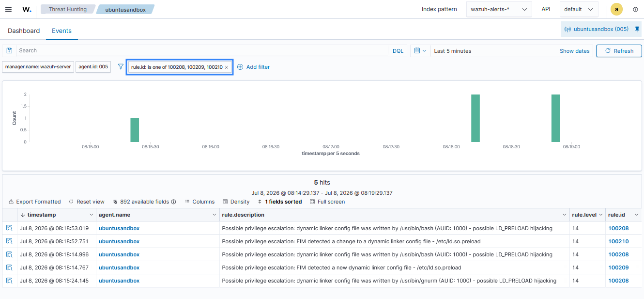Inspect document for 08:18:14.767 event
Image resolution: width=644 pixels, height=299 pixels.
click(x=9, y=268)
